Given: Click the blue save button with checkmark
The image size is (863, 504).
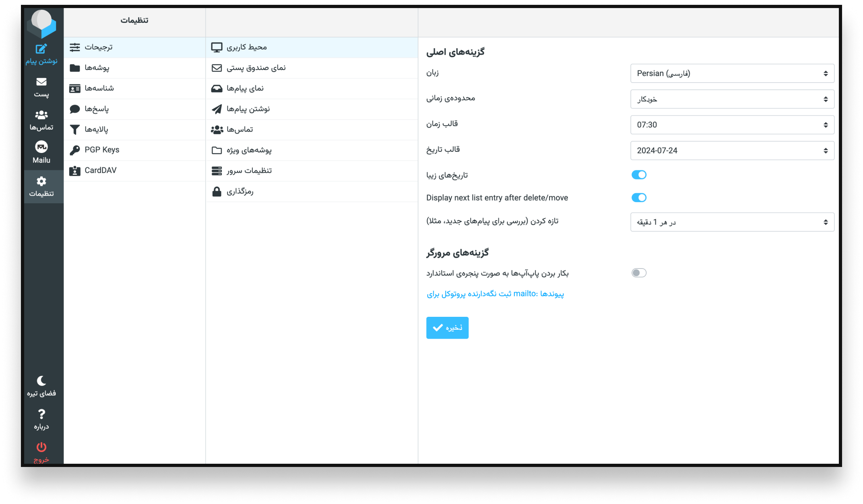Looking at the screenshot, I should [447, 328].
